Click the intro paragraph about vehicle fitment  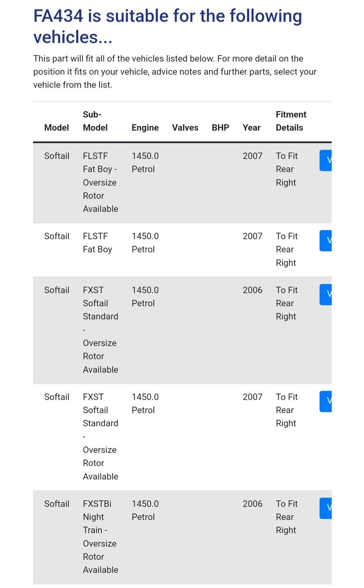(x=175, y=71)
